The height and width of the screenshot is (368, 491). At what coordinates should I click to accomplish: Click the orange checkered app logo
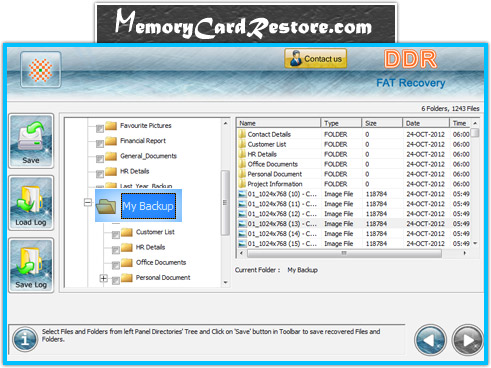coord(41,70)
